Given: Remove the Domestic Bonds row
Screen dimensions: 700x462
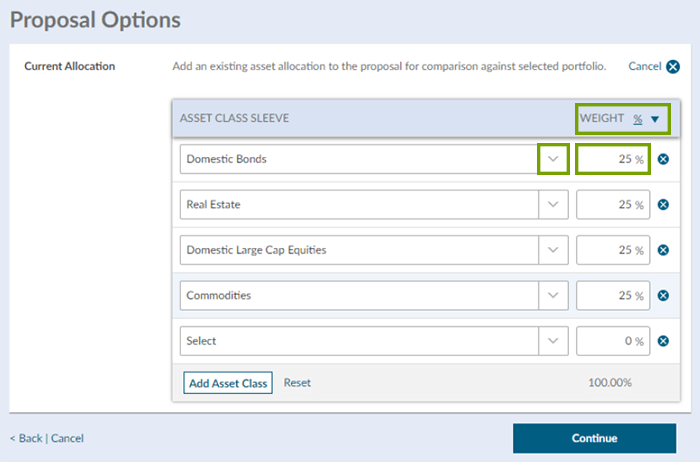Looking at the screenshot, I should click(x=663, y=159).
